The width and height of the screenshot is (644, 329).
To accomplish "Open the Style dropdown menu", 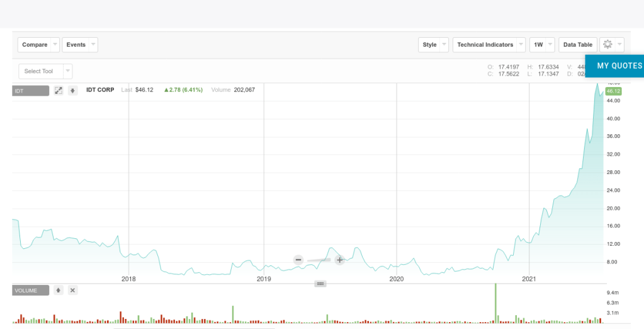I will [434, 45].
